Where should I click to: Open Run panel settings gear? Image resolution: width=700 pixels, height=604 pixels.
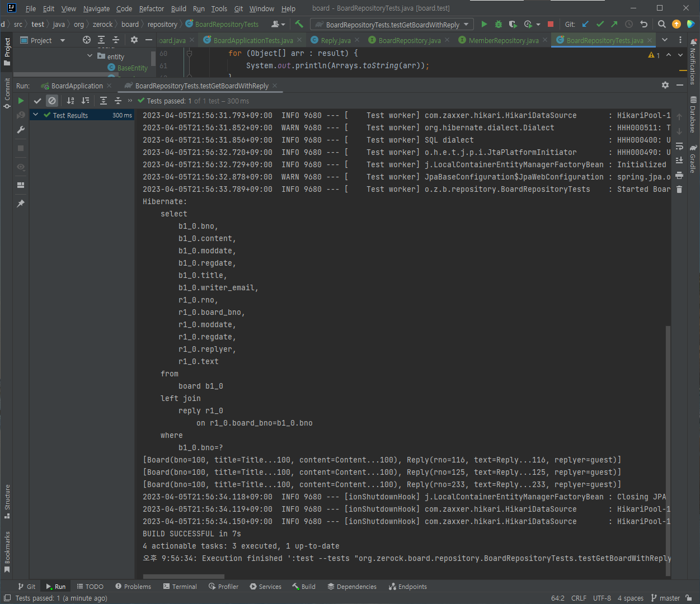[x=665, y=85]
